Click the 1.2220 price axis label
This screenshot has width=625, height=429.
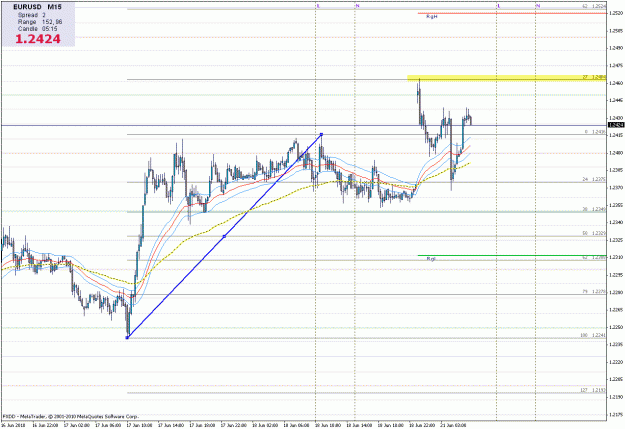616,362
